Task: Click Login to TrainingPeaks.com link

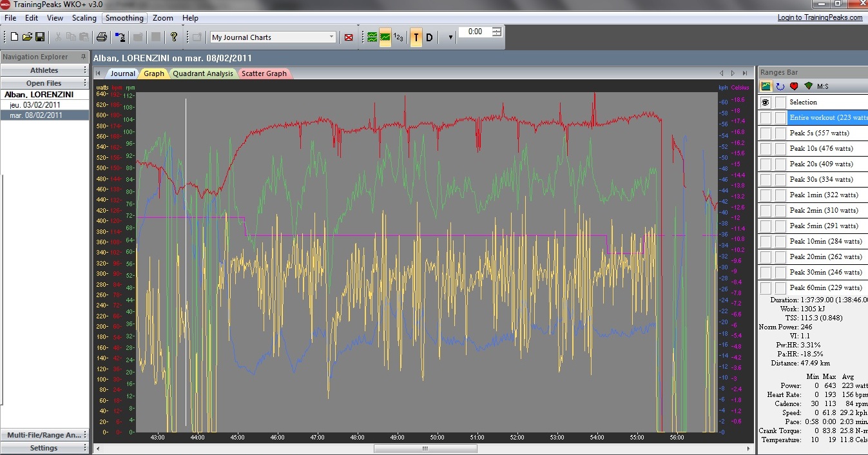Action: click(820, 17)
